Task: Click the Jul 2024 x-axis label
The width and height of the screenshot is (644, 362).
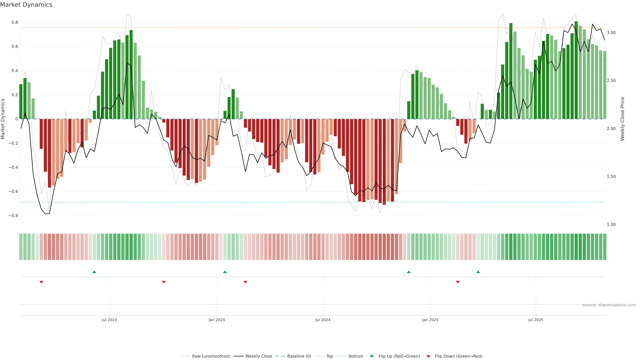Action: [x=323, y=320]
